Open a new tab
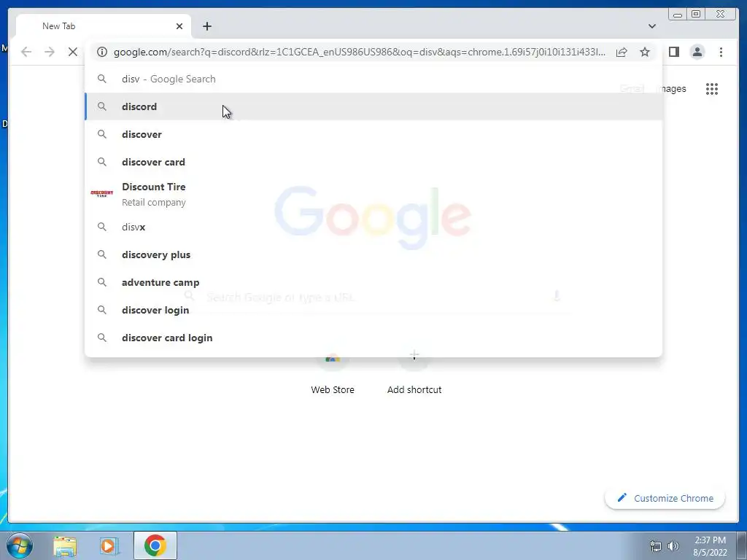The height and width of the screenshot is (560, 747). pyautogui.click(x=206, y=26)
